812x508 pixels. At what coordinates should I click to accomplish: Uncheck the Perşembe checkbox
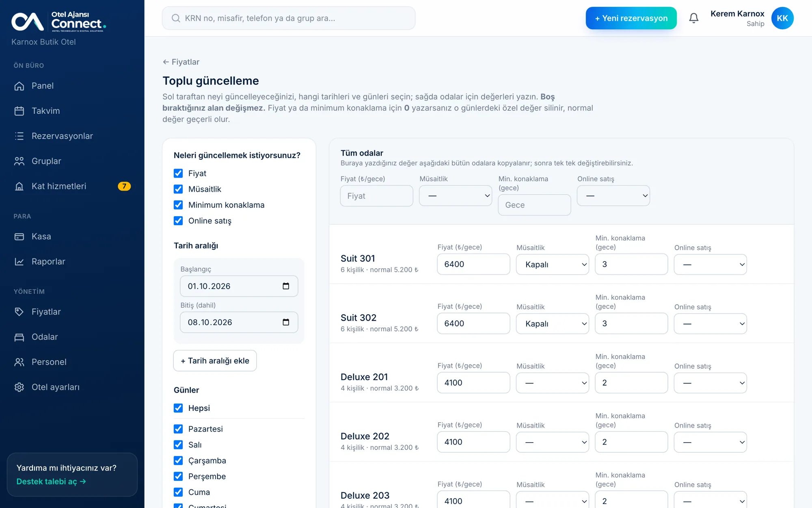[x=178, y=476]
